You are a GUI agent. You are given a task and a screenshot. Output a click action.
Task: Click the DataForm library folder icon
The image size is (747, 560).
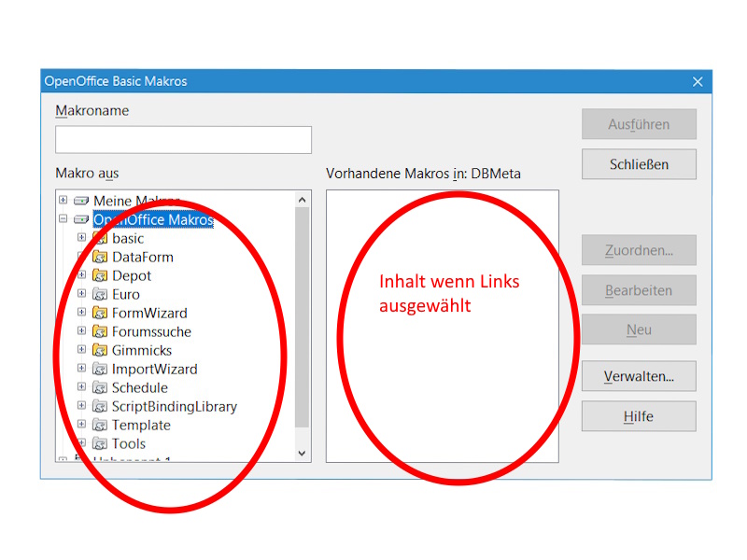coord(100,257)
